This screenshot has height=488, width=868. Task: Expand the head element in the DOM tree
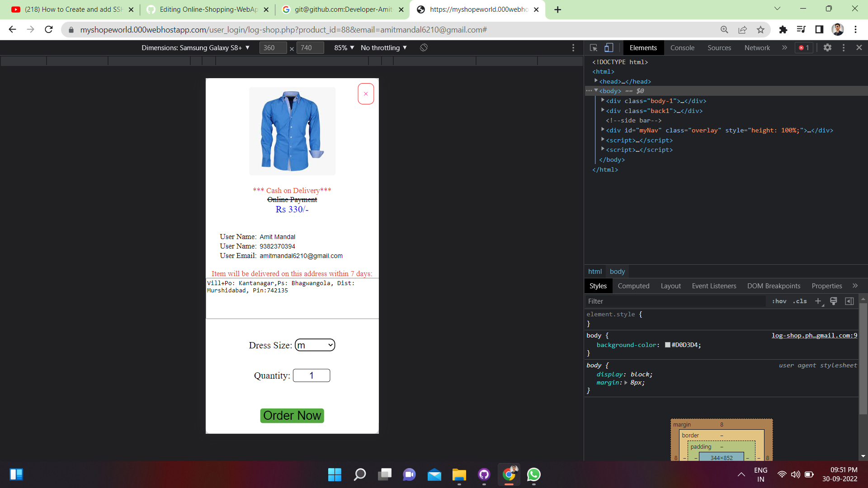596,81
